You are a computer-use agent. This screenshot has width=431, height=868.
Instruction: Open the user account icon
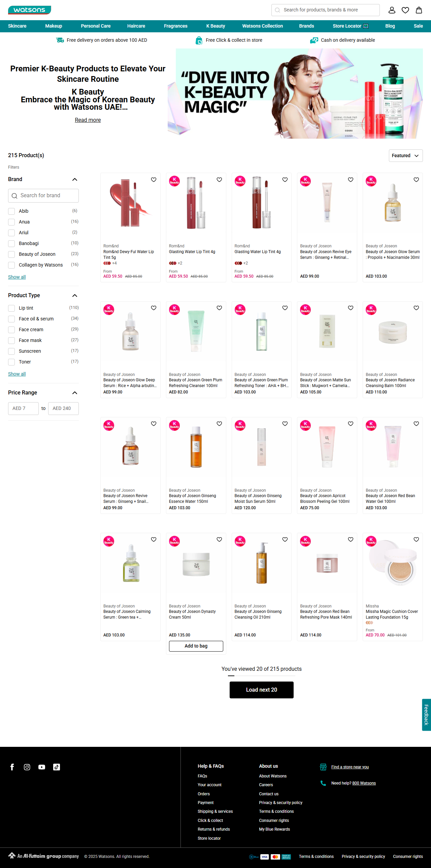(x=392, y=10)
